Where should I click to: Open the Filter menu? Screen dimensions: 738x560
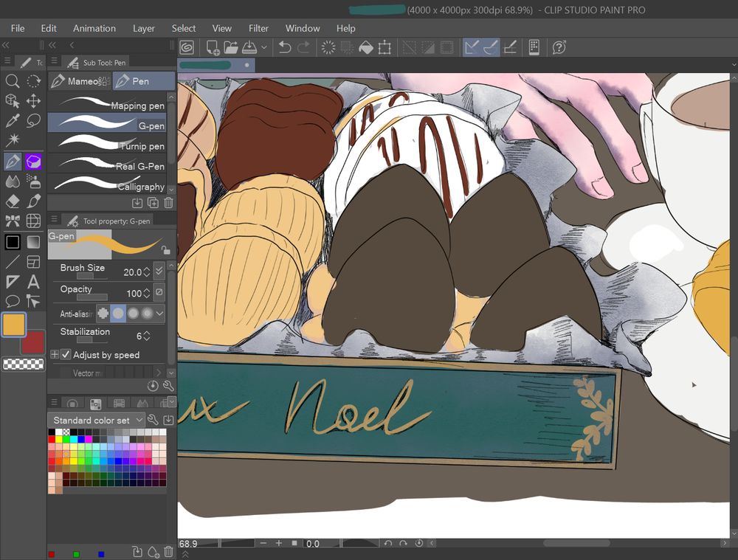258,28
